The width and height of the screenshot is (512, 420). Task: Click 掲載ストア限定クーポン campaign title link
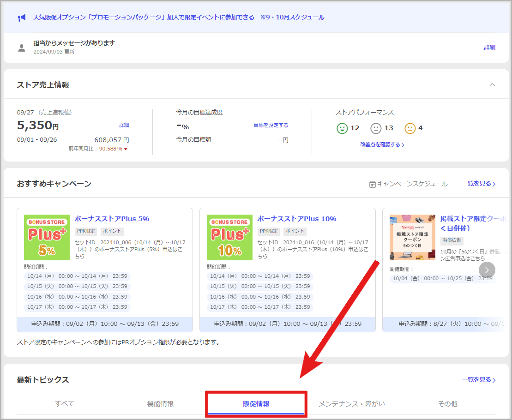coord(474,223)
